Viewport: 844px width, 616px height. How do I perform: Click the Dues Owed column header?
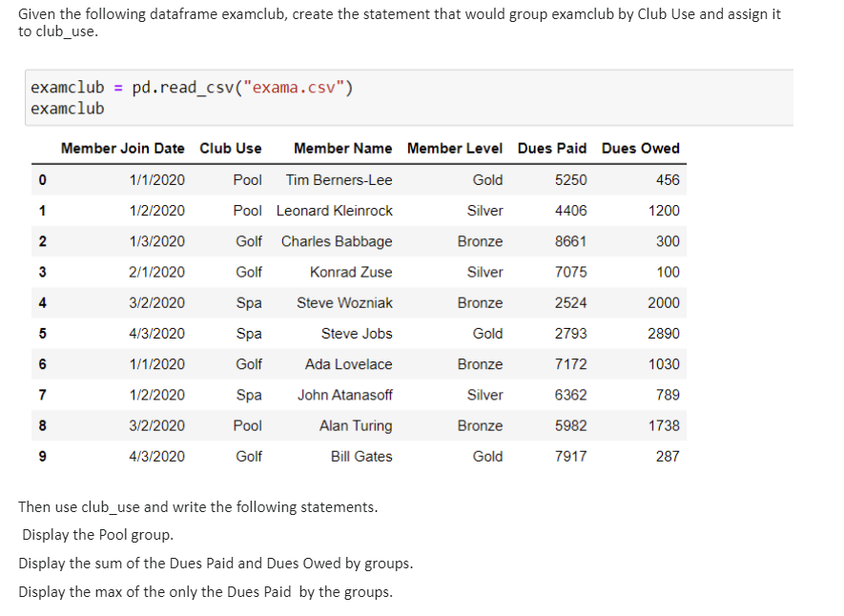point(641,149)
